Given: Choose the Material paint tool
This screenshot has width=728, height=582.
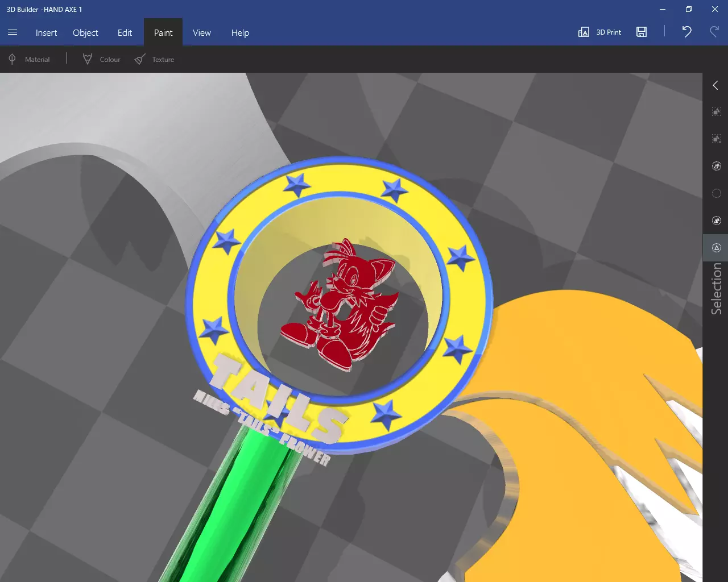Looking at the screenshot, I should click(29, 59).
